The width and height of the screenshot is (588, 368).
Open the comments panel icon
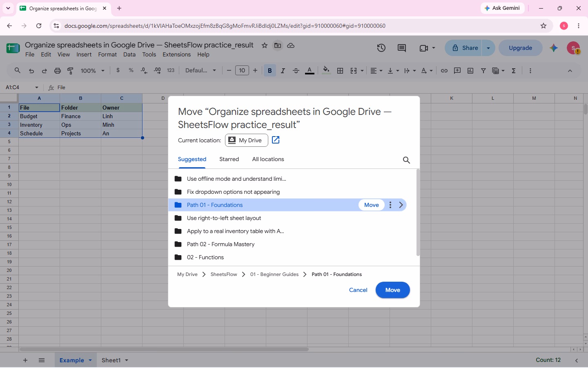coord(402,48)
